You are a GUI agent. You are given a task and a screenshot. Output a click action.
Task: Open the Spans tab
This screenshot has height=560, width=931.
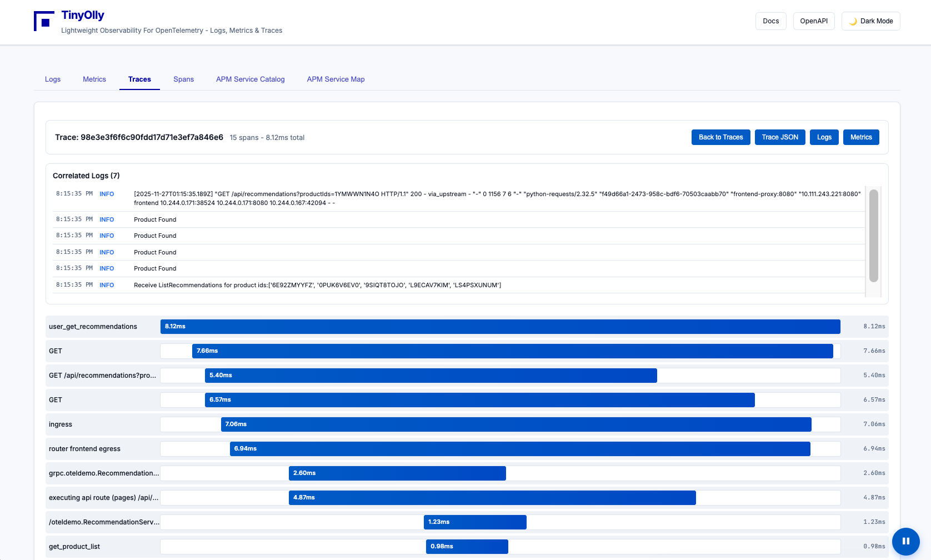pos(183,79)
